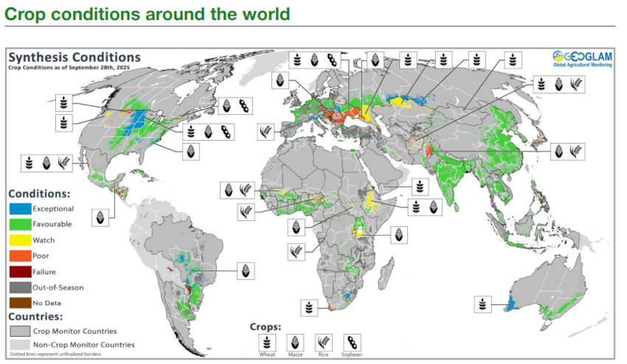Click the blue Exceptional legend swatch
The image size is (627, 364).
point(20,209)
